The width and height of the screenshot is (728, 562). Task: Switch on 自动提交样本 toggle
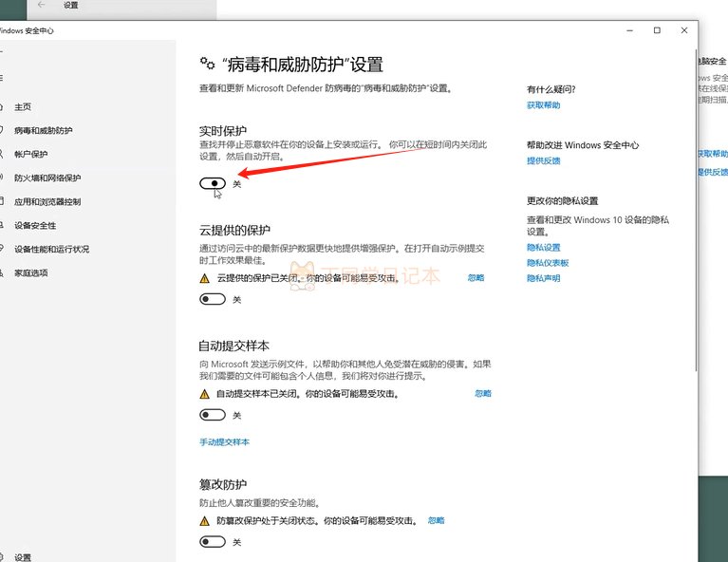pyautogui.click(x=213, y=415)
